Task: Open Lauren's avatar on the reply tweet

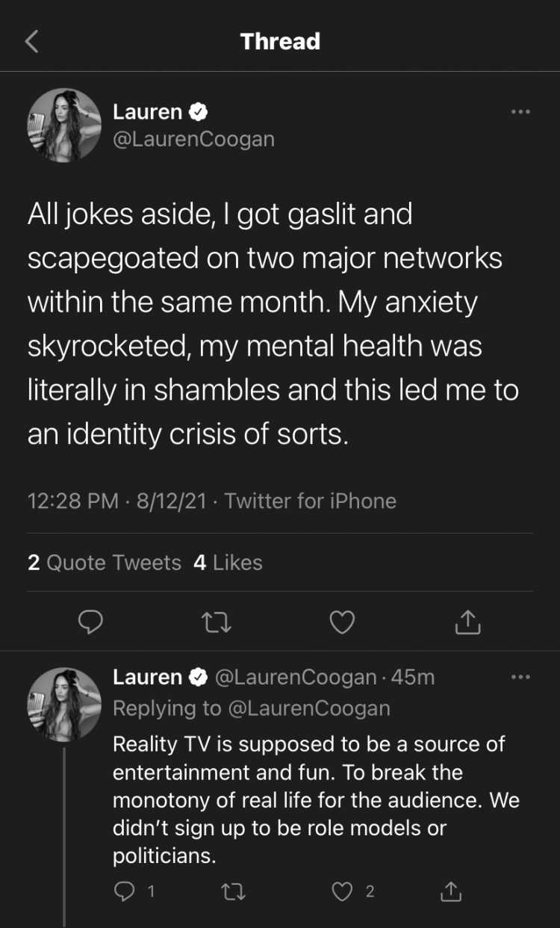Action: (64, 705)
